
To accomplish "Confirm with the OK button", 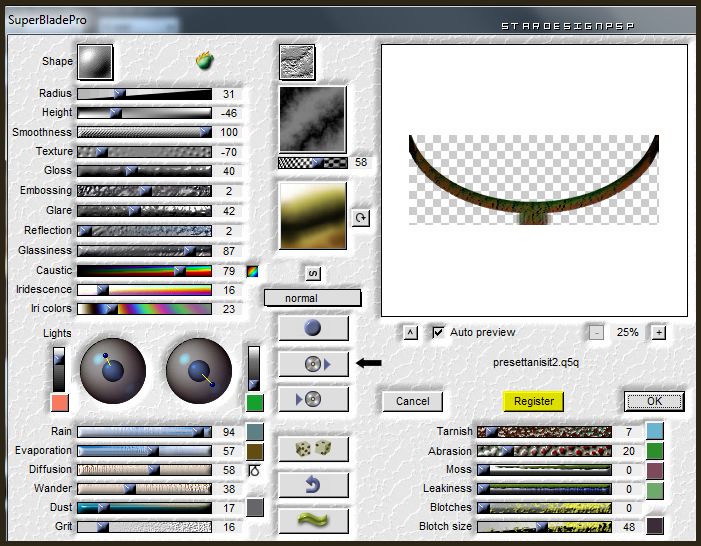I will click(x=654, y=401).
